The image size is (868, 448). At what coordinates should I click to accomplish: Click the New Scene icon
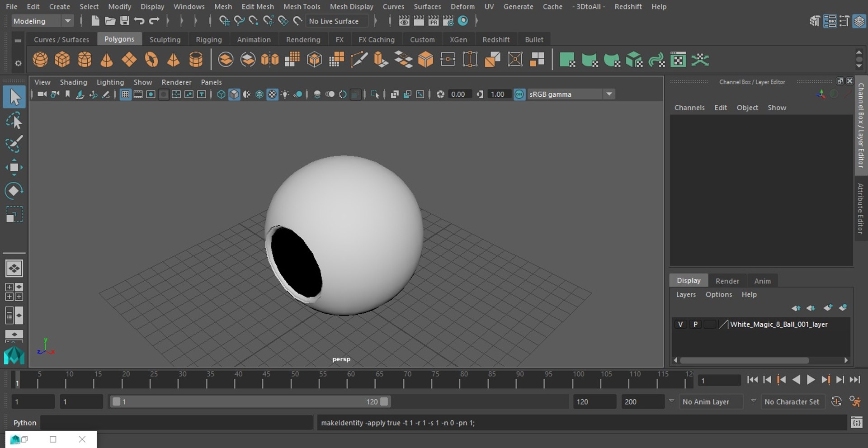tap(95, 21)
